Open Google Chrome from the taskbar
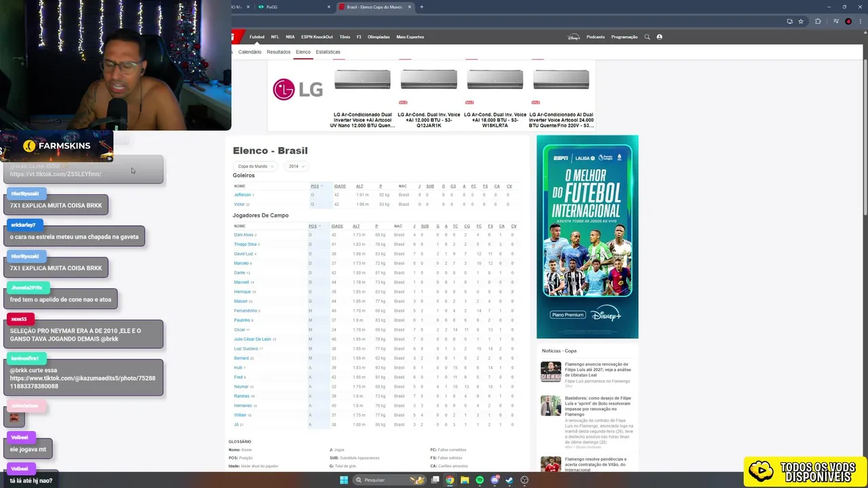868x488 pixels. coord(450,480)
